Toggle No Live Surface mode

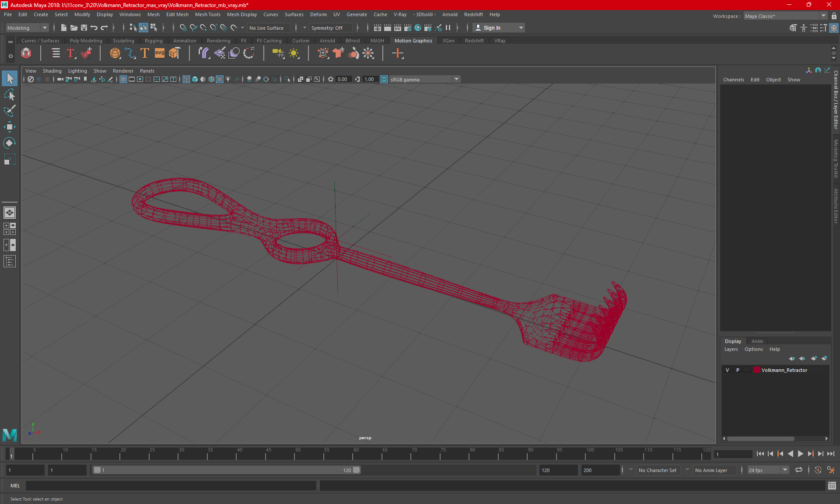pos(268,28)
